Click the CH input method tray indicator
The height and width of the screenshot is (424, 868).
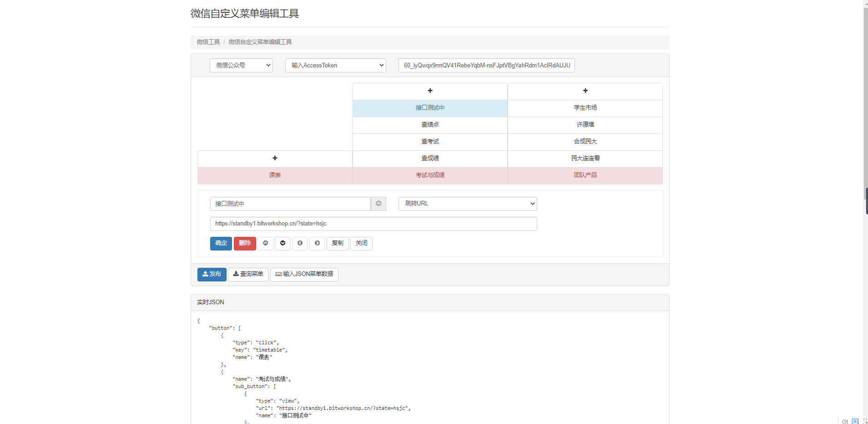coord(845,421)
